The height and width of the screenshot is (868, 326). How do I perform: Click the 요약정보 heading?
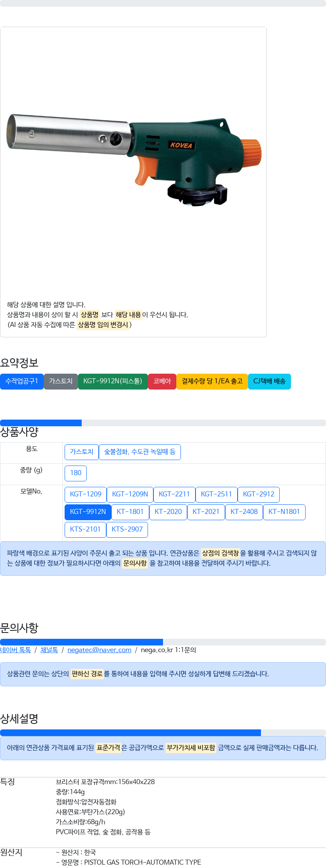point(19,363)
